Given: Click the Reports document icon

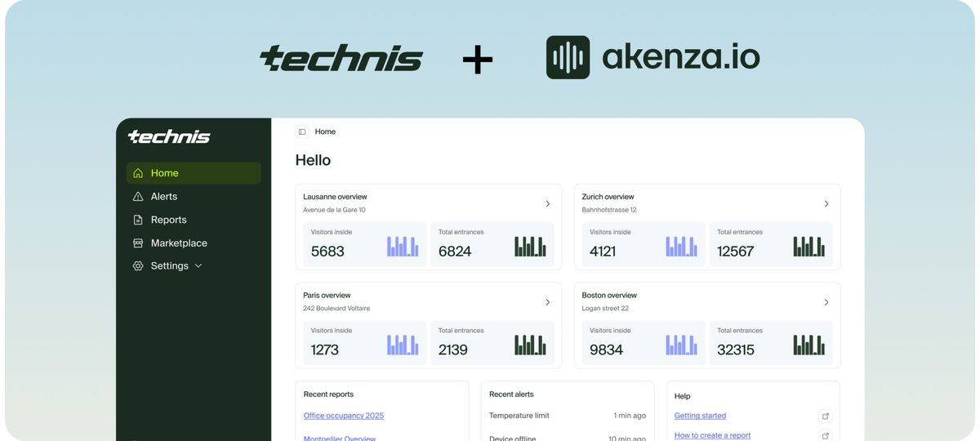Looking at the screenshot, I should click(x=138, y=220).
